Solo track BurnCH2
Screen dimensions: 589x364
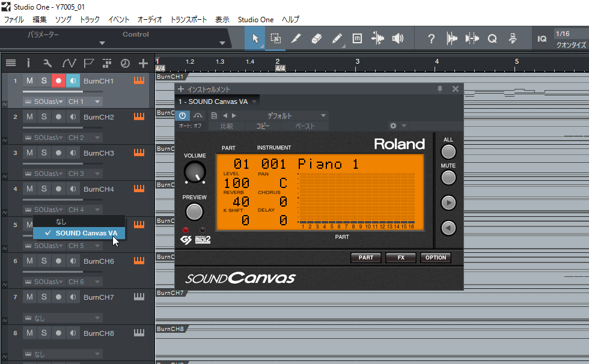(44, 117)
